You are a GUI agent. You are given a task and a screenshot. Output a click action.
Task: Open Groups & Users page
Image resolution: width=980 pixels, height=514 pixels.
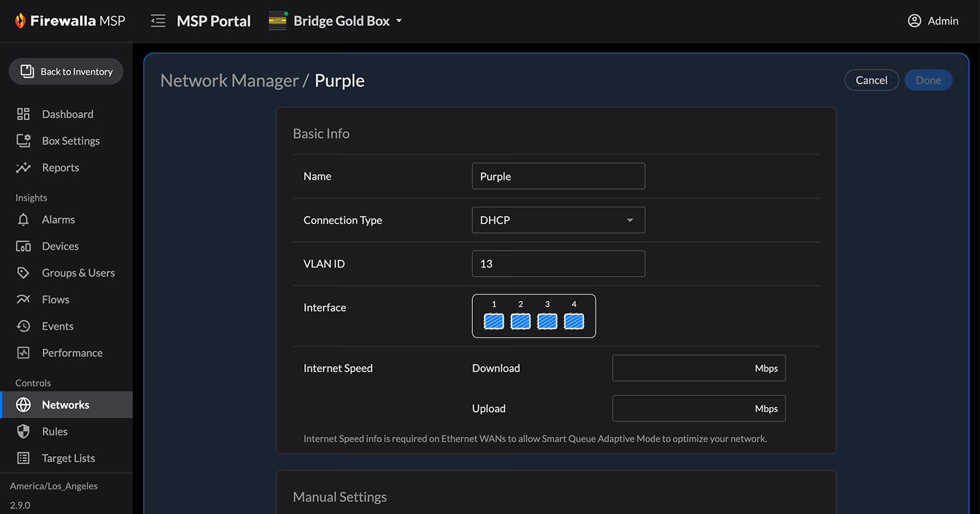78,273
